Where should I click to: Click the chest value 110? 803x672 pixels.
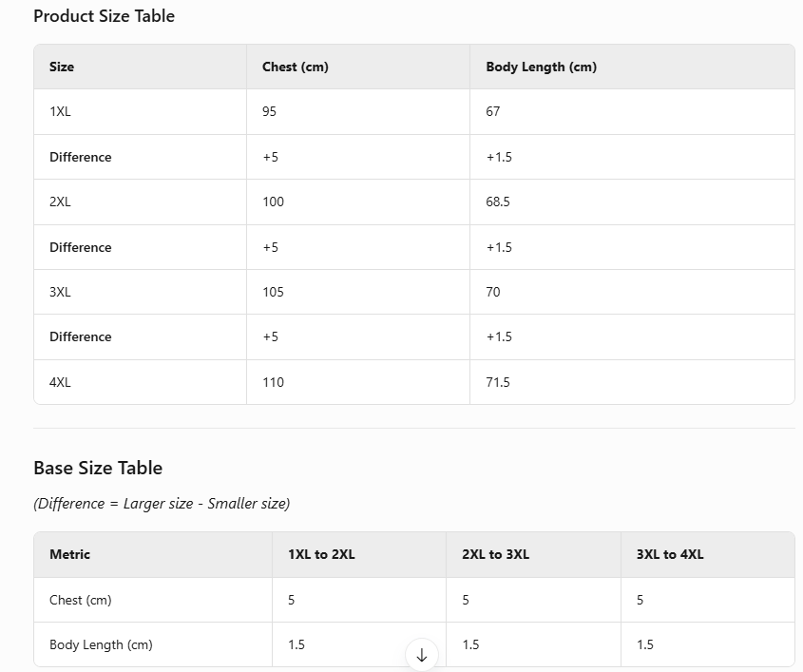pyautogui.click(x=273, y=382)
